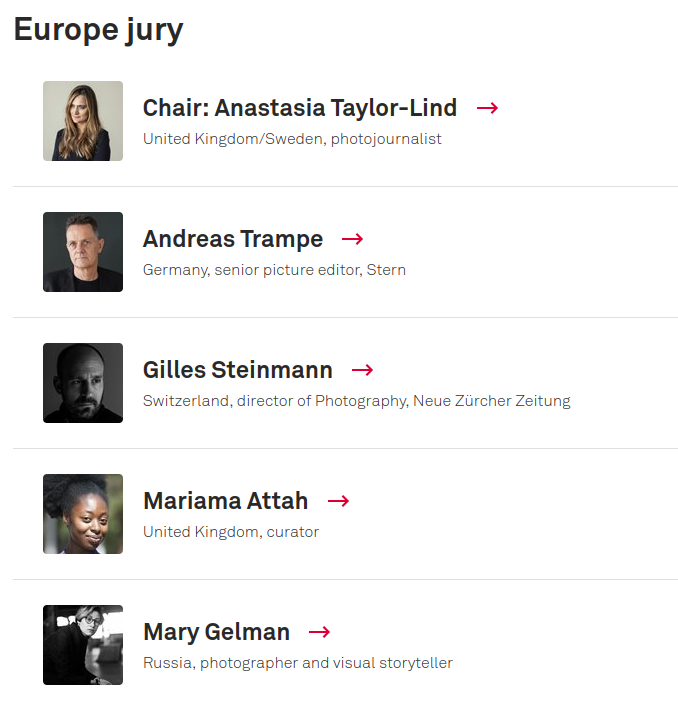Open Mariama Attah's portrait image

83,514
